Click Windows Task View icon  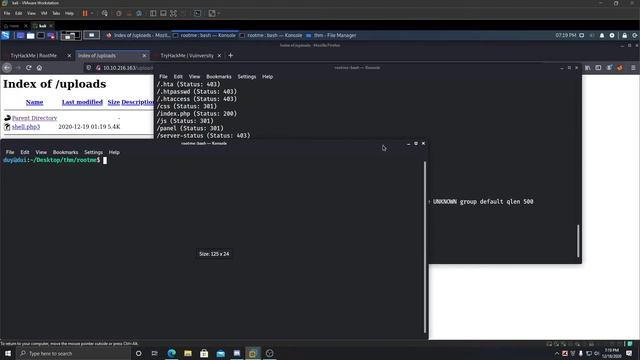point(155,353)
